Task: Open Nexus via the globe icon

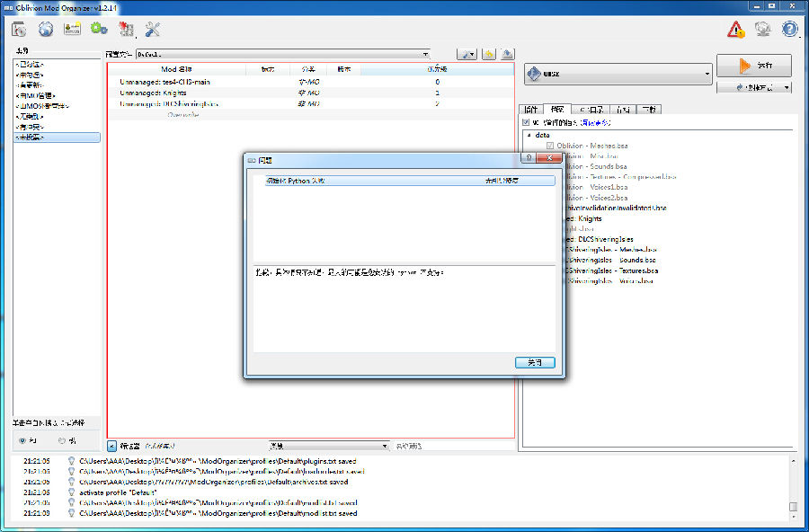Action: [x=46, y=30]
